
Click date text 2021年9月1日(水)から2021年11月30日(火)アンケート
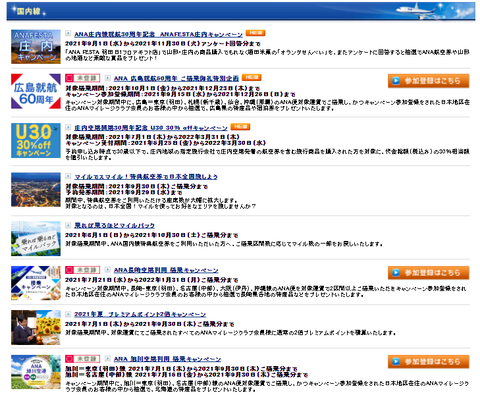click(163, 44)
